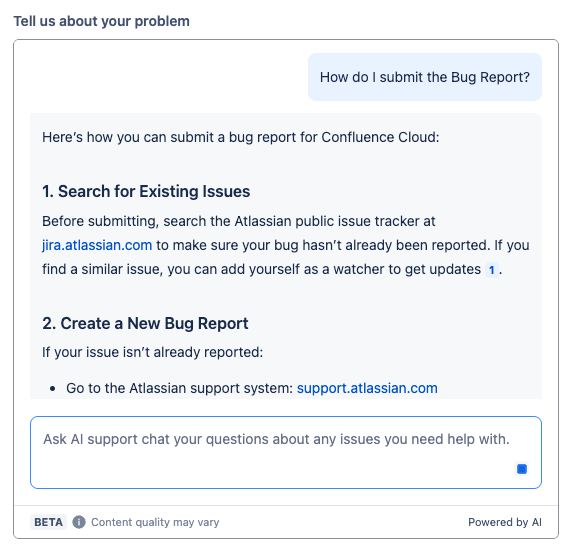Viewport: 570px width, 544px height.
Task: Stop the AI response generation
Action: pyautogui.click(x=522, y=469)
